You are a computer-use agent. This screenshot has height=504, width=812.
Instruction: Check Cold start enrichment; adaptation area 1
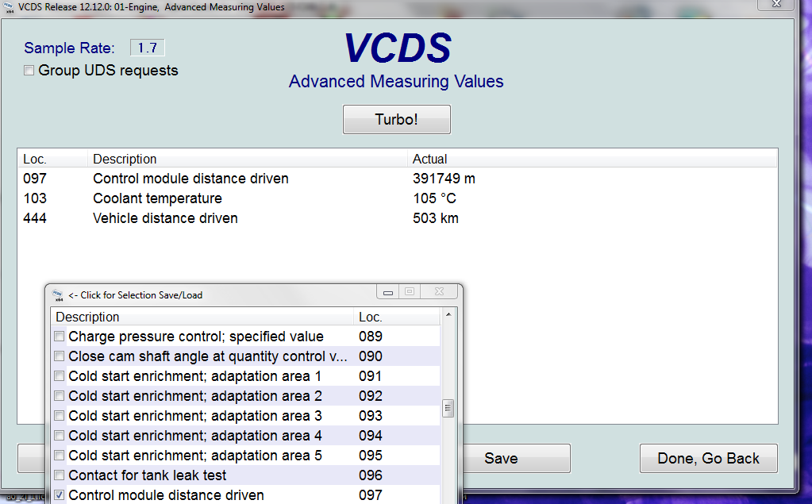[59, 376]
